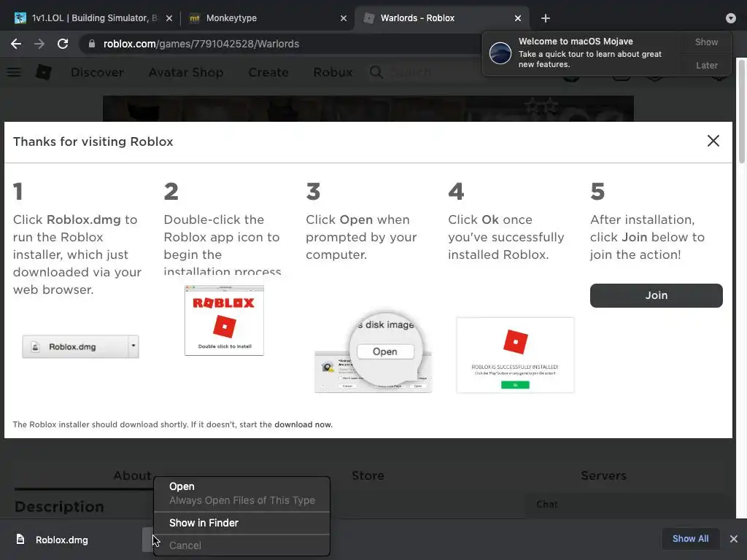
Task: Close the 1v1.LOL tab
Action: pyautogui.click(x=169, y=18)
